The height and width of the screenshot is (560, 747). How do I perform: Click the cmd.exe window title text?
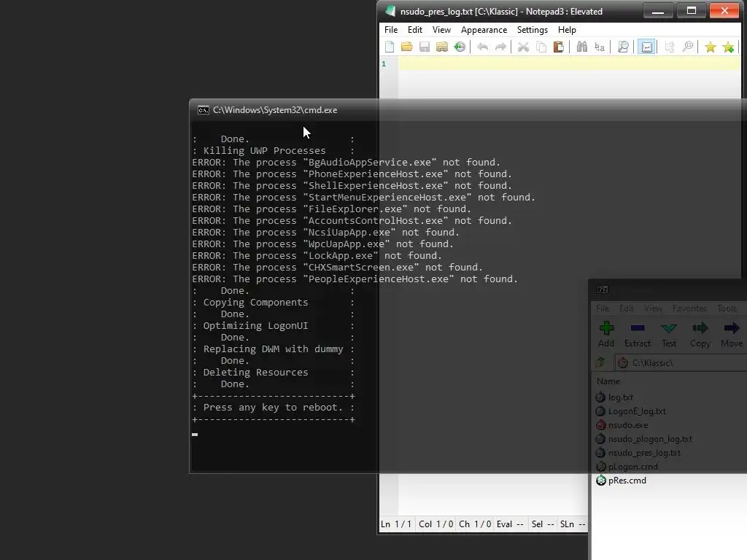[x=275, y=110]
